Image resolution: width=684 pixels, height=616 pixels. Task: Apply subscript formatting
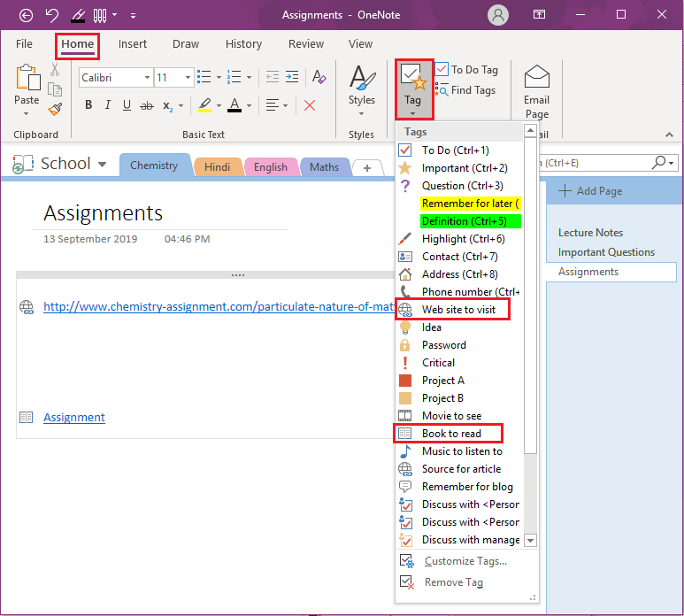(168, 105)
